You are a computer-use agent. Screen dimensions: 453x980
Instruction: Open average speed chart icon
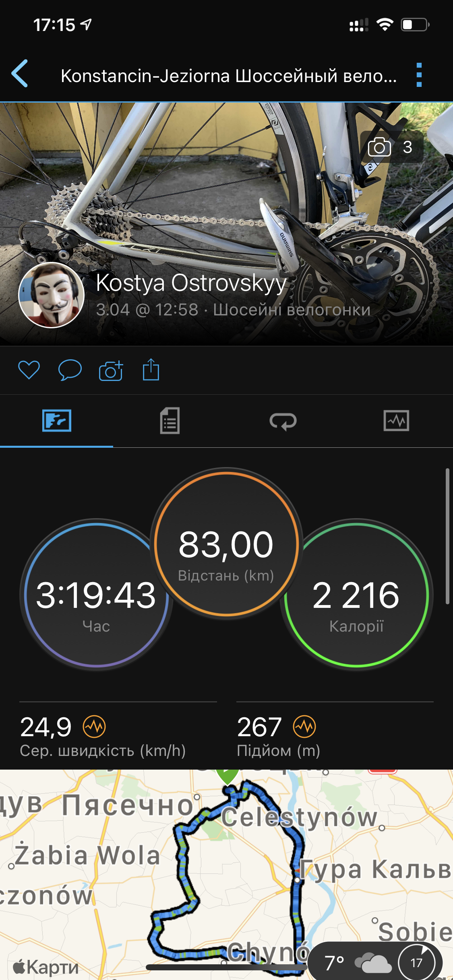click(x=94, y=727)
